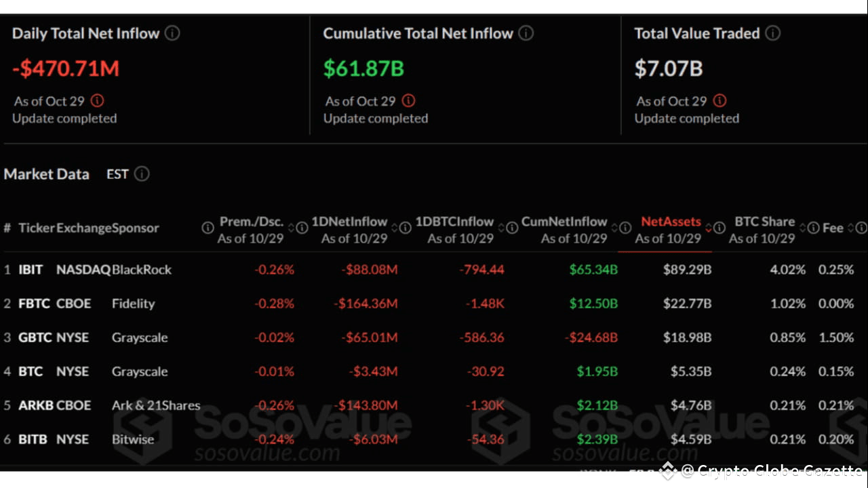The width and height of the screenshot is (868, 488).
Task: Open the CumNetInflow column info icon
Action: point(625,228)
